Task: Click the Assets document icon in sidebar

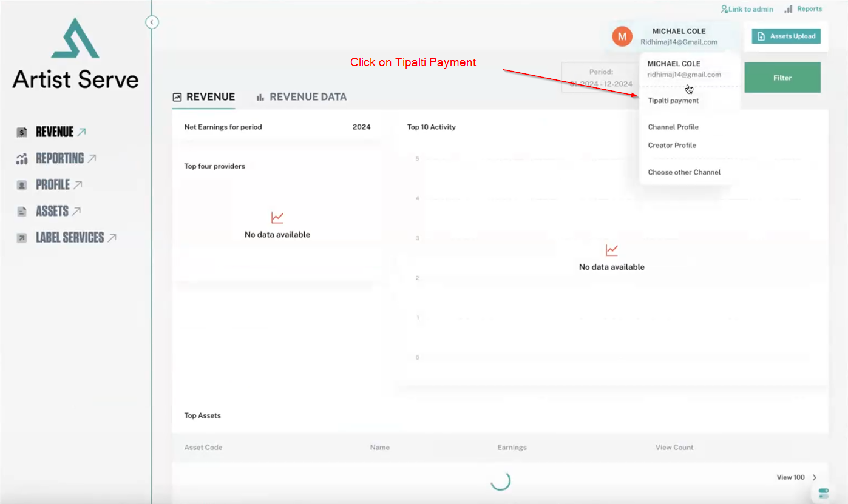Action: [22, 212]
